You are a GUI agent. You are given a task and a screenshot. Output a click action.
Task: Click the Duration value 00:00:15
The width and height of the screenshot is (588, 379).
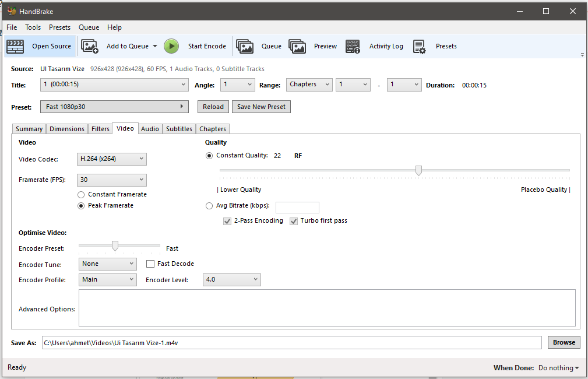click(x=474, y=86)
